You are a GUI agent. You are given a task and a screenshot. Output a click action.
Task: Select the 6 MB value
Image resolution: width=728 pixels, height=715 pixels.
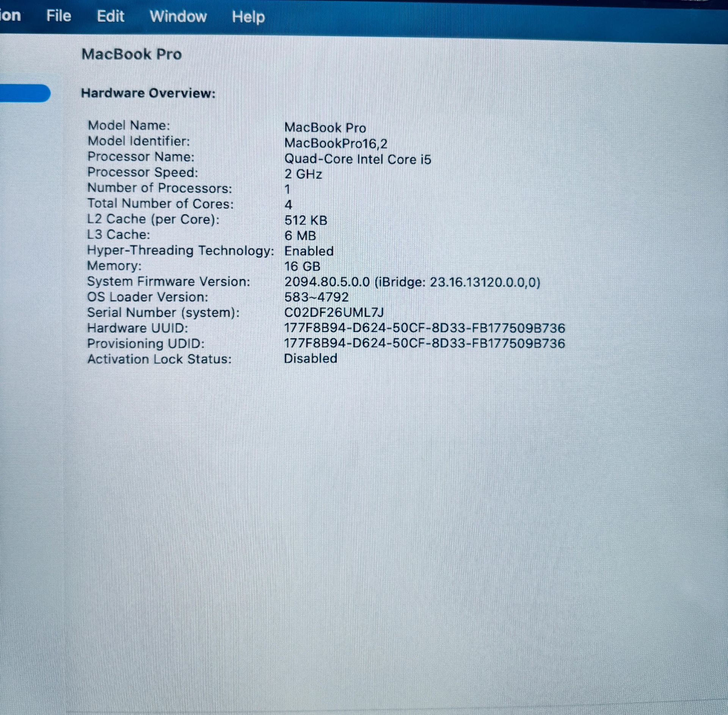point(300,236)
